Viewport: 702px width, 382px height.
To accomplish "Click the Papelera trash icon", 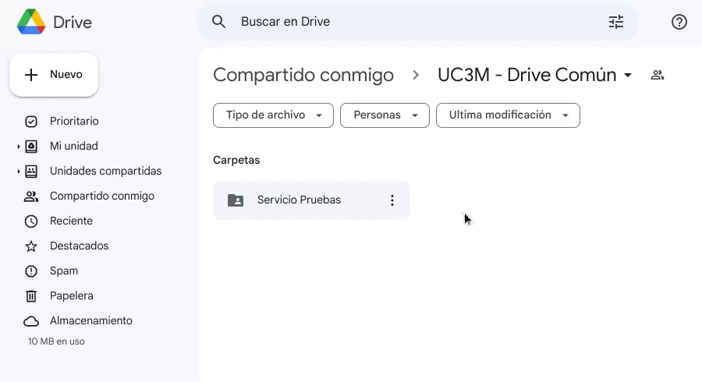I will pos(31,296).
